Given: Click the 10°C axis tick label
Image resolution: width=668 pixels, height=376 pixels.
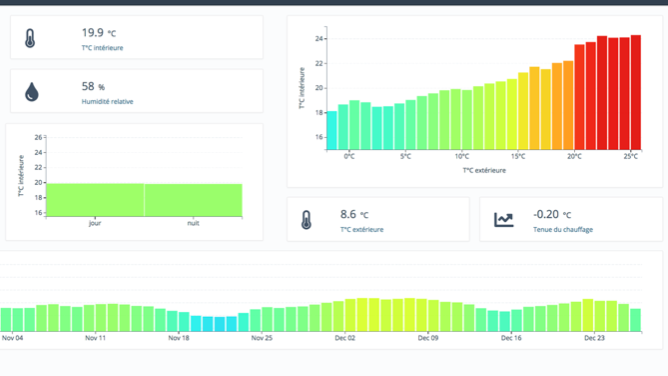Looking at the screenshot, I should 462,156.
